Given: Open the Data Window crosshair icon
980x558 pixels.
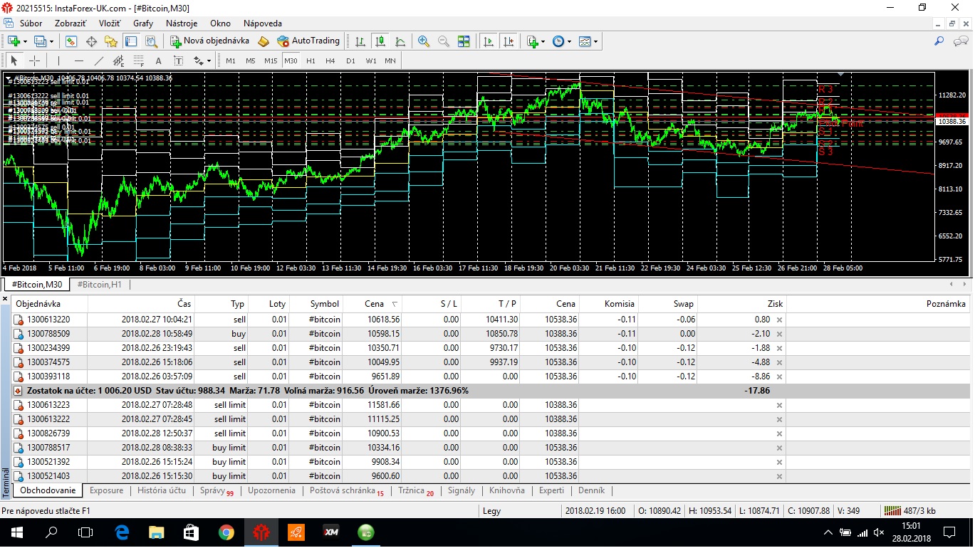Looking at the screenshot, I should pos(91,41).
